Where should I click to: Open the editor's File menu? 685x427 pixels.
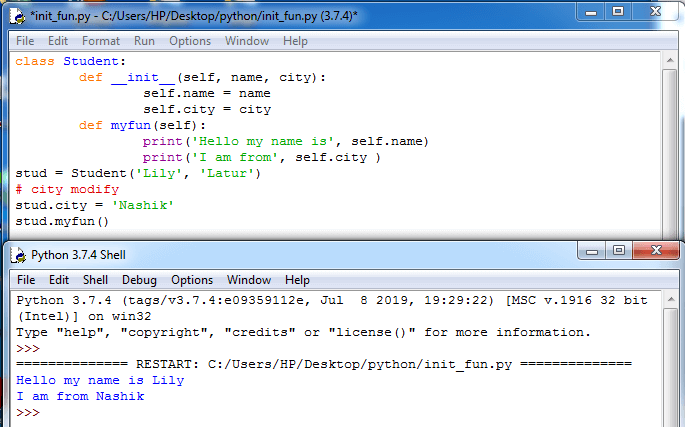[25, 41]
